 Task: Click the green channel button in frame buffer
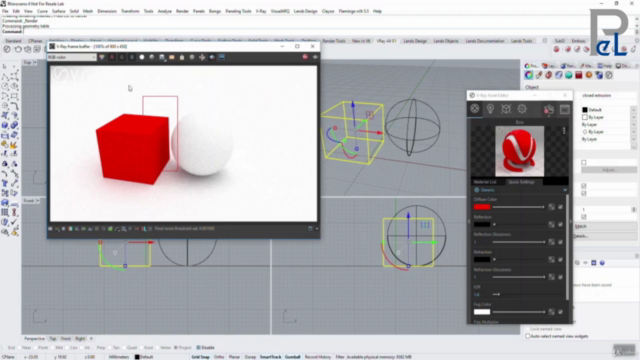tap(122, 57)
